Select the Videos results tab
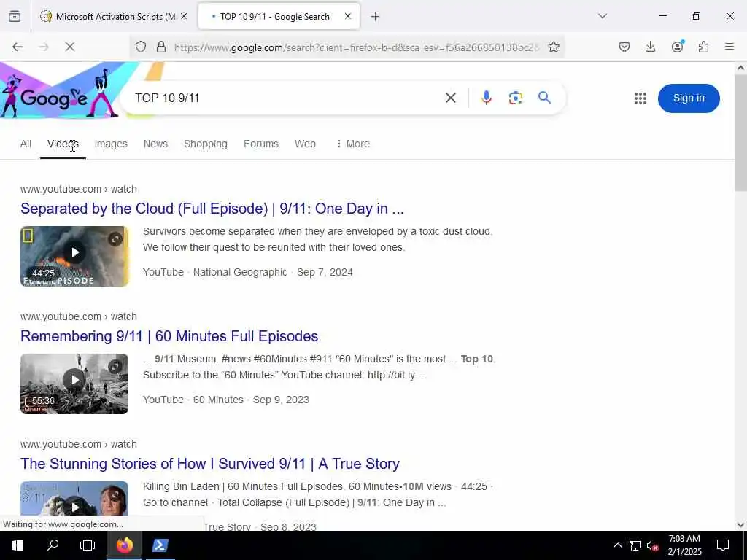 click(63, 144)
